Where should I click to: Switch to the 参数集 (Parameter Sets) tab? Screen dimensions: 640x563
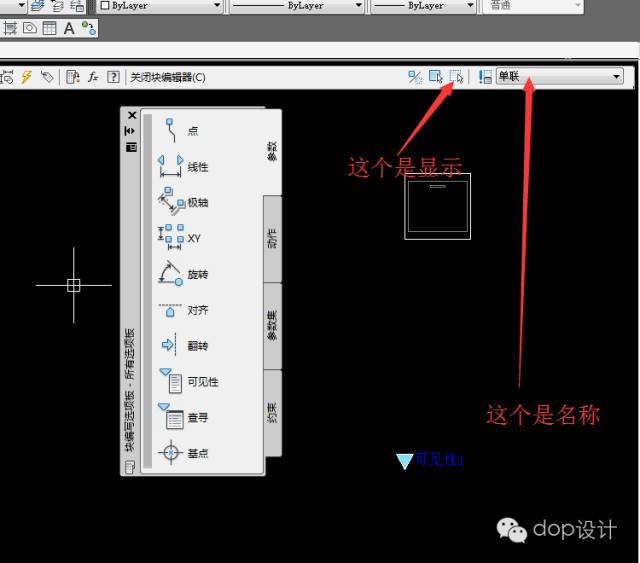(272, 325)
